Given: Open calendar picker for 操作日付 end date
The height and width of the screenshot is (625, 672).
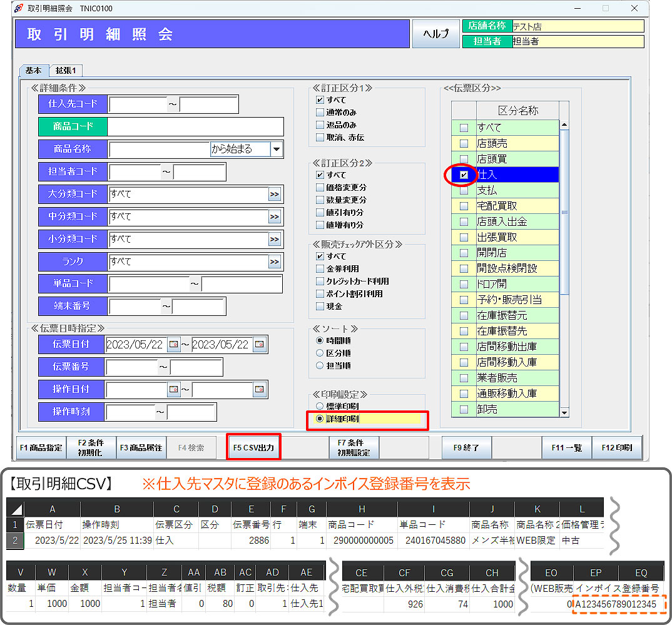Looking at the screenshot, I should click(258, 390).
